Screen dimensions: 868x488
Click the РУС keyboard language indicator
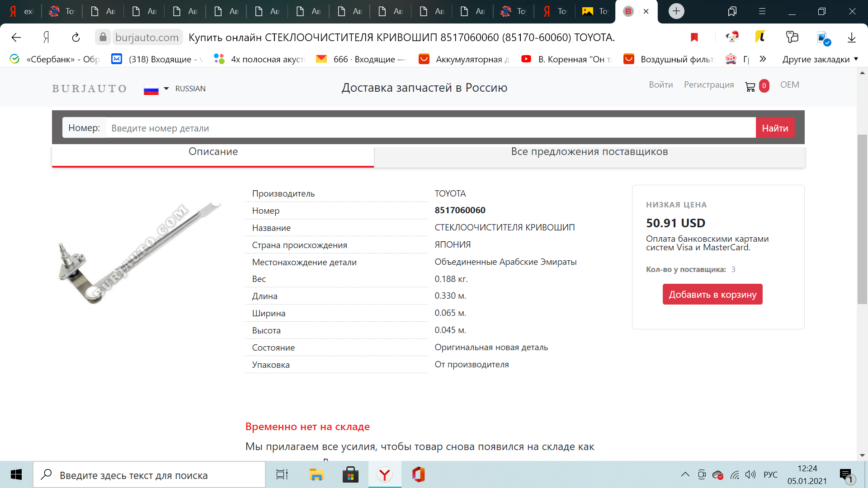point(770,474)
